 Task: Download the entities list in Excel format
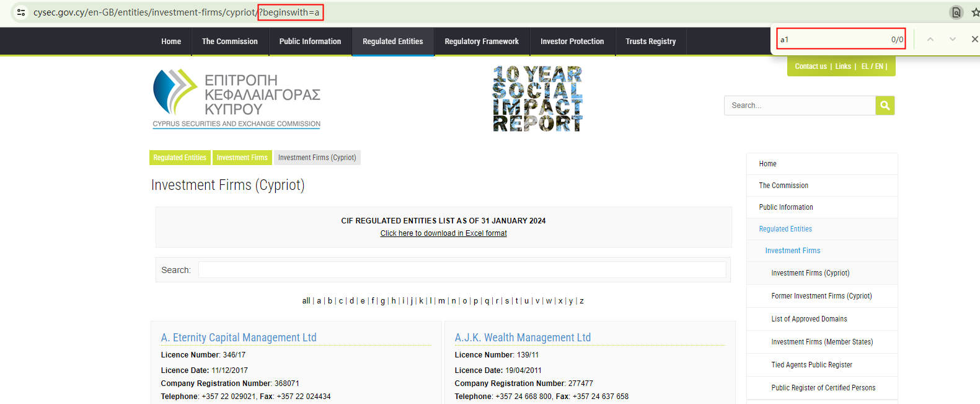tap(443, 233)
